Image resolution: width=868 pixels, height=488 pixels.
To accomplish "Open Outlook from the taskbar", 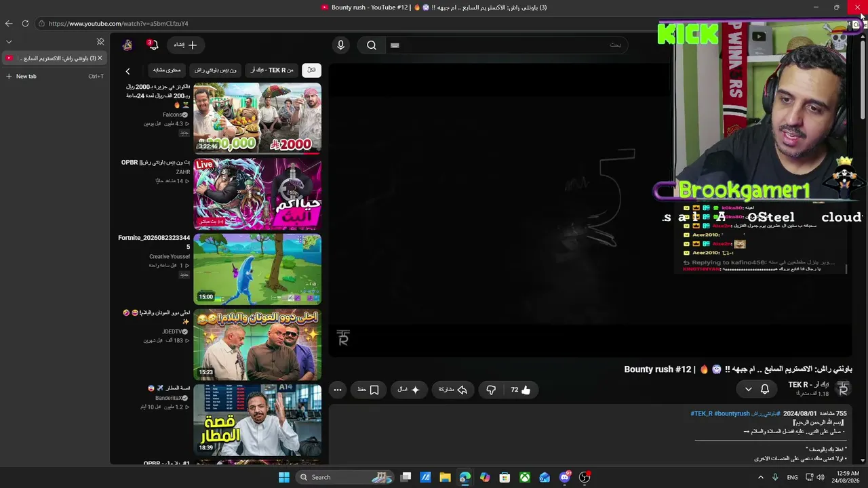I will [545, 477].
